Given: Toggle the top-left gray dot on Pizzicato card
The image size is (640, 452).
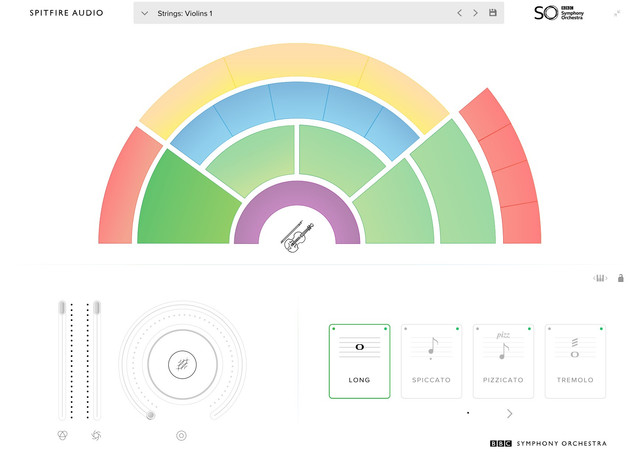Looking at the screenshot, I should (478, 329).
